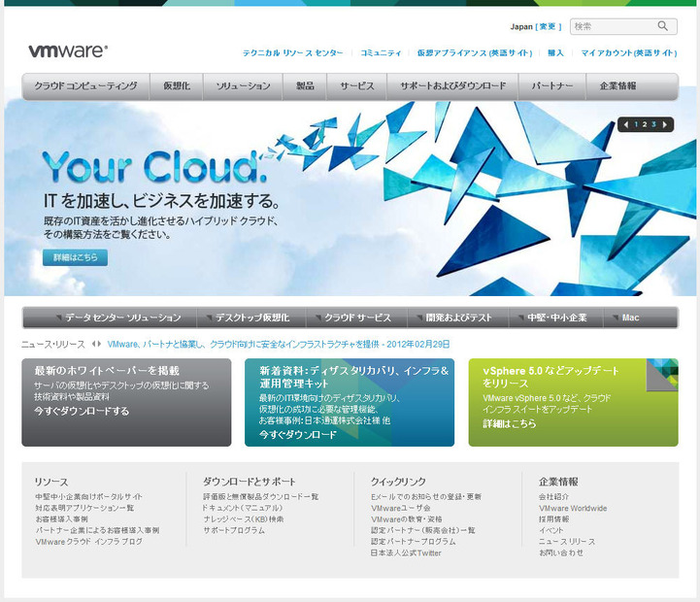700x602 pixels.
Task: Click the 検索 search input field
Action: [x=612, y=26]
